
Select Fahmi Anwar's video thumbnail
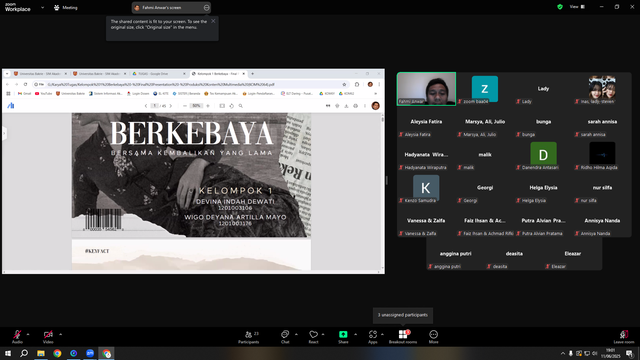point(426,89)
